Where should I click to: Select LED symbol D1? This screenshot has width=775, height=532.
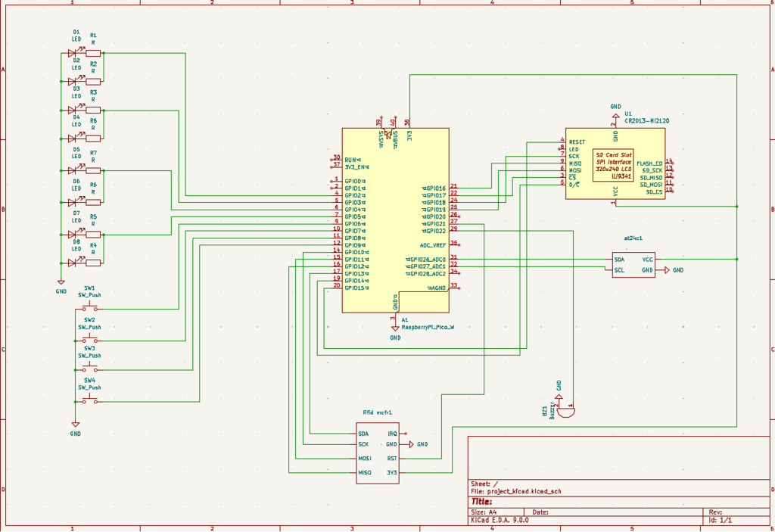pyautogui.click(x=72, y=53)
